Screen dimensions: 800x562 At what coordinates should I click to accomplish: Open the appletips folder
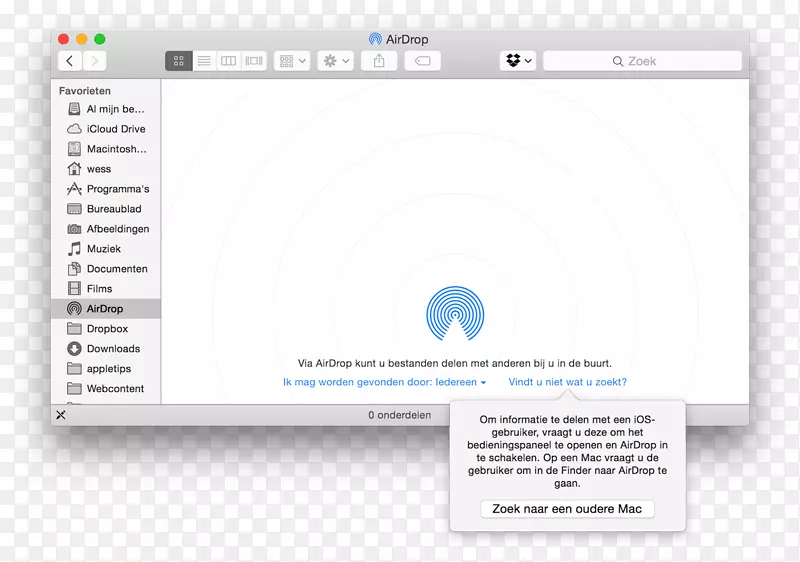pos(106,369)
